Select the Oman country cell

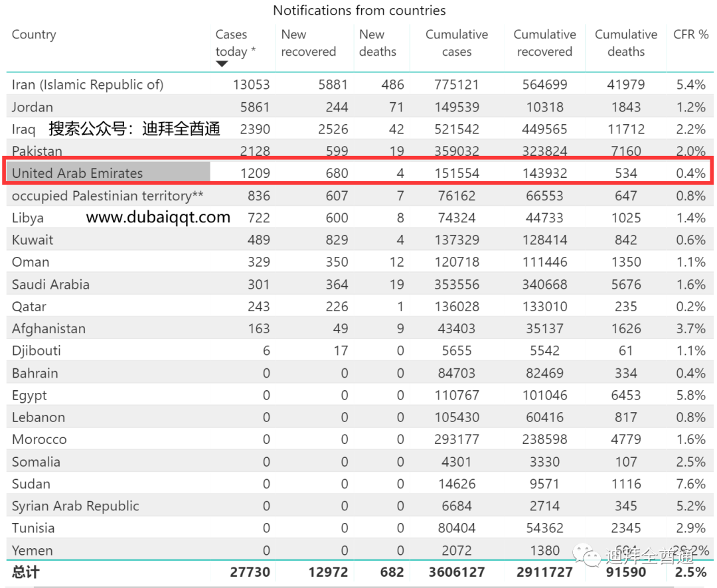point(31,262)
